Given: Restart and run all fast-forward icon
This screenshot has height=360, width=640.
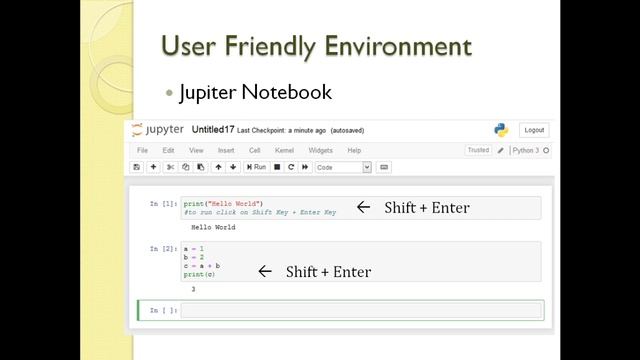Looking at the screenshot, I should pos(305,167).
